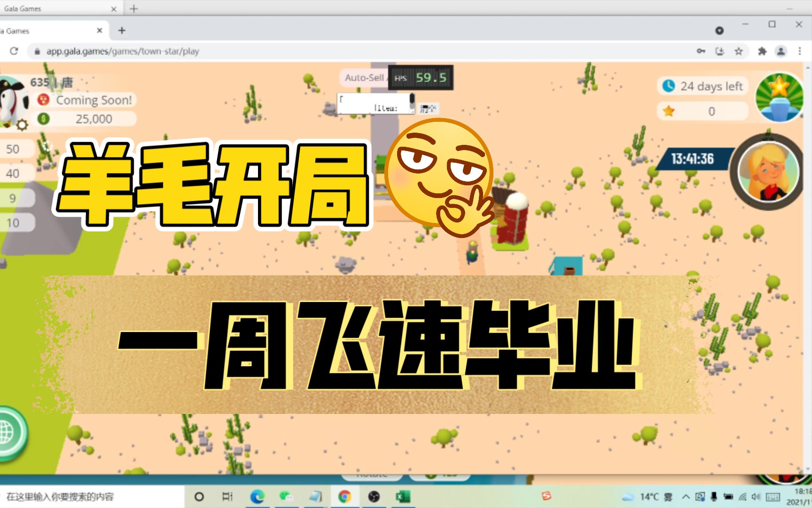Expand hidden system tray icons chevron
Viewport: 812px width, 508px height.
pyautogui.click(x=686, y=497)
